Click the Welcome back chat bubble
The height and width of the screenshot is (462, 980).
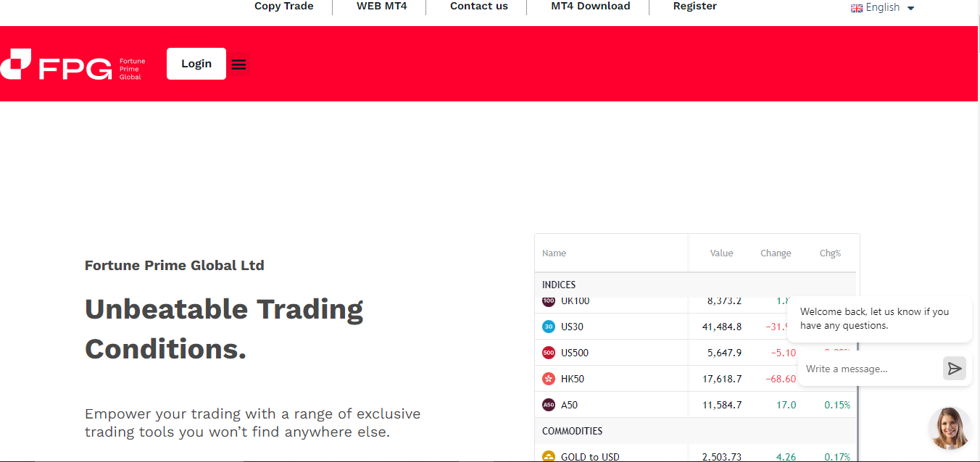879,319
